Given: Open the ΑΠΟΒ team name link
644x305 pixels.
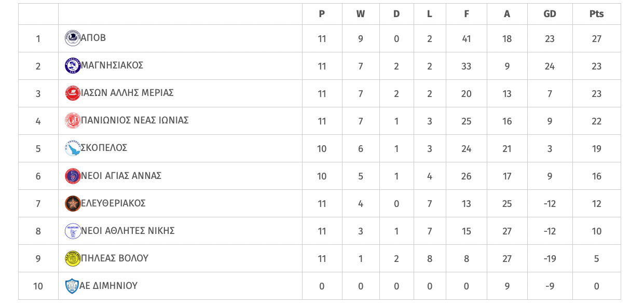Looking at the screenshot, I should pyautogui.click(x=93, y=38).
